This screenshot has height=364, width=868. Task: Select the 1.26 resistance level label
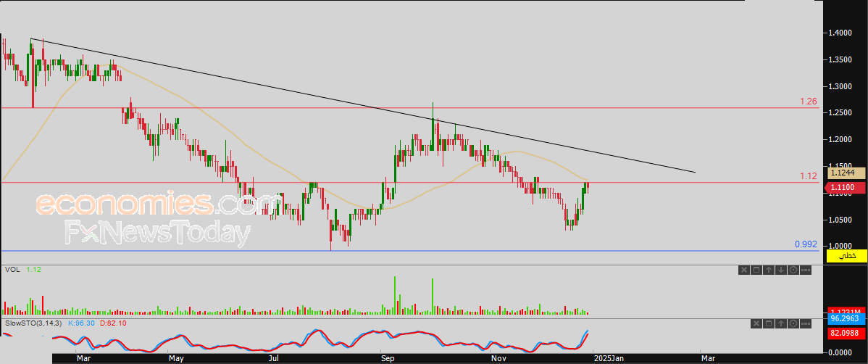tap(808, 102)
